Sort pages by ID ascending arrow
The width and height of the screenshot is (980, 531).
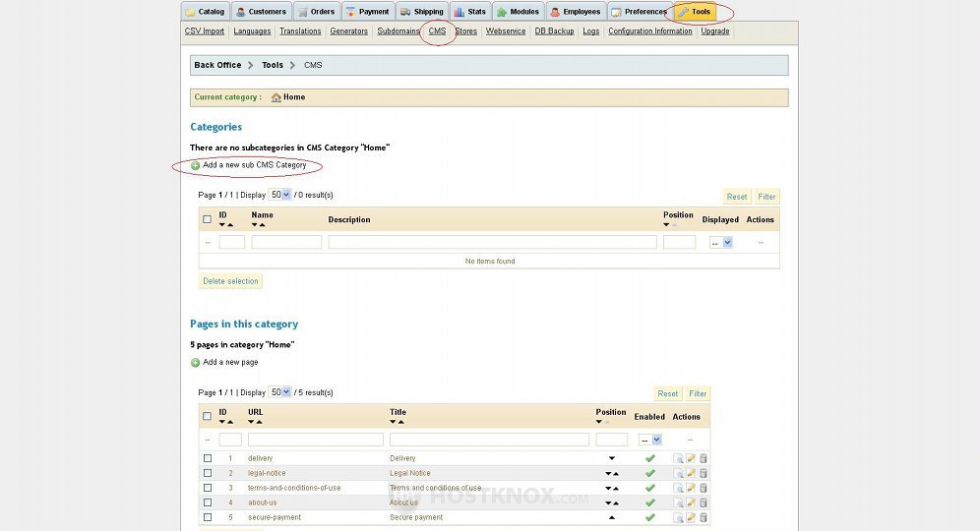(x=230, y=422)
